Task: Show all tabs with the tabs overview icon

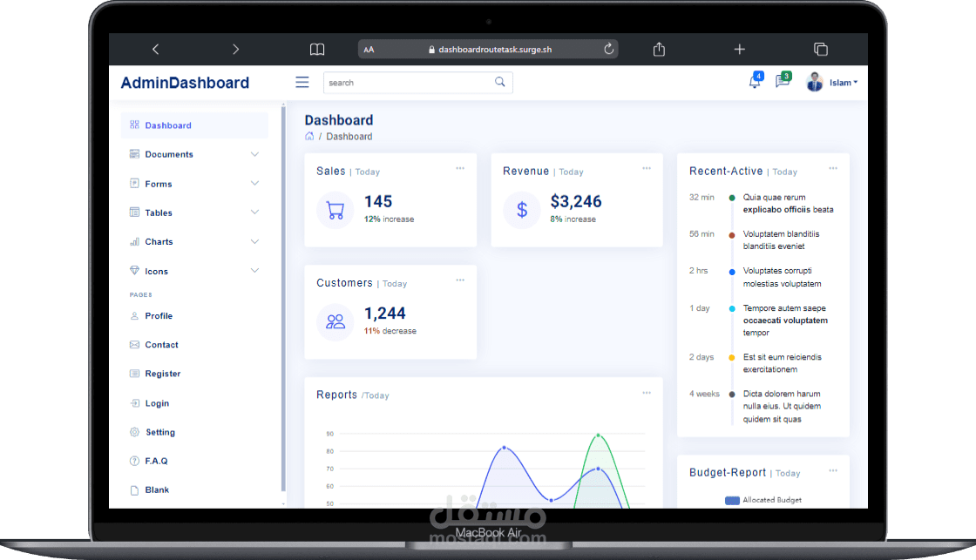Action: tap(820, 49)
